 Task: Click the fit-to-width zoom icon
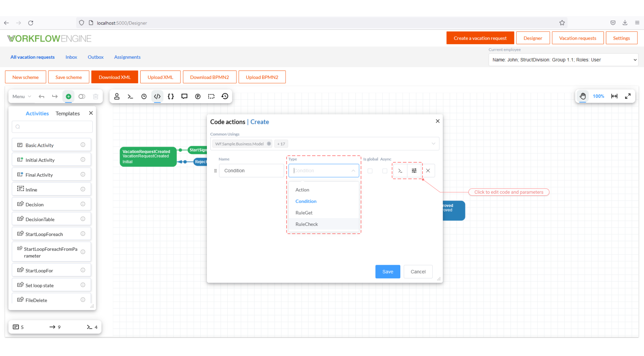[614, 96]
